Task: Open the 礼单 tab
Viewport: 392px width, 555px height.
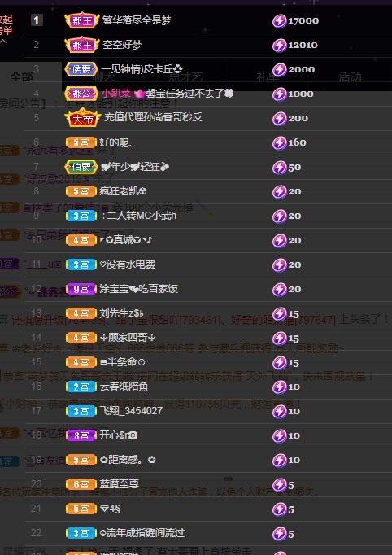Action: [268, 76]
